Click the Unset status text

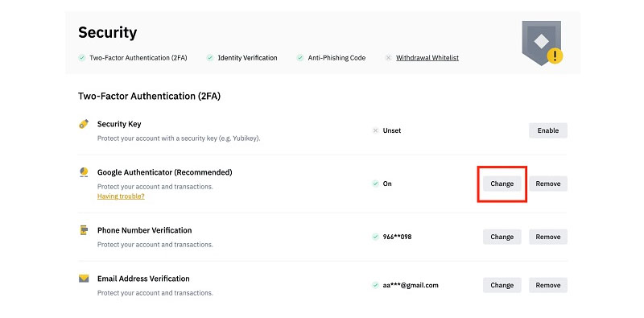(392, 130)
